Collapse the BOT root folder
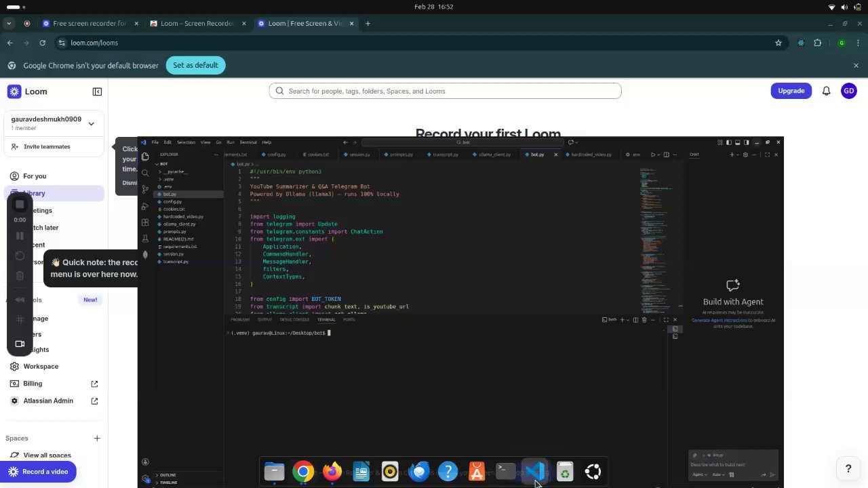The width and height of the screenshot is (868, 488). 163,164
